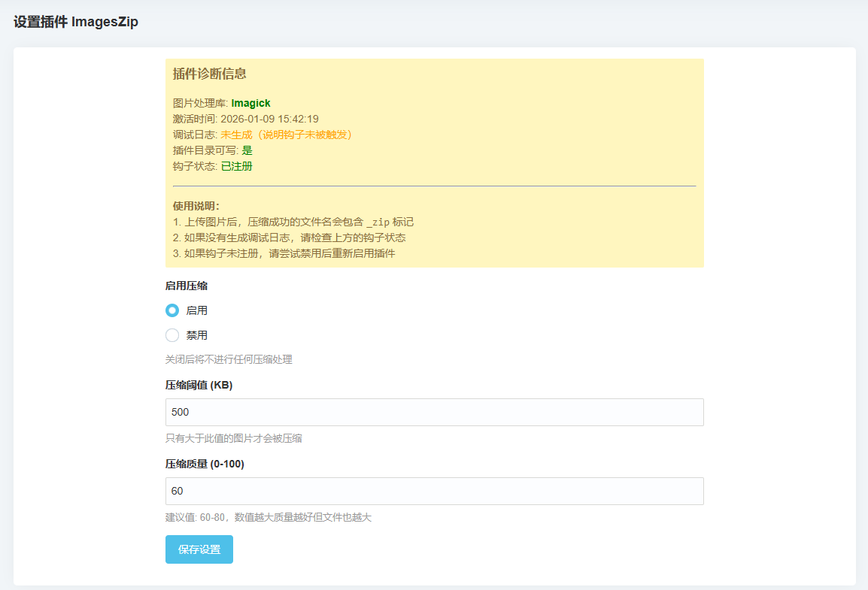This screenshot has height=590, width=868.
Task: Click the 启用压缩 section label
Action: [x=187, y=286]
